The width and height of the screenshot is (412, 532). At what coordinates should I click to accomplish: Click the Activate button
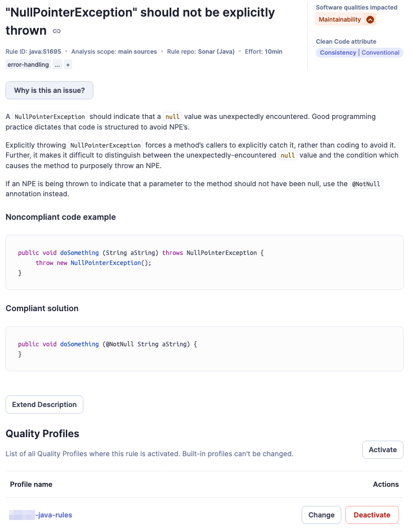click(382, 450)
